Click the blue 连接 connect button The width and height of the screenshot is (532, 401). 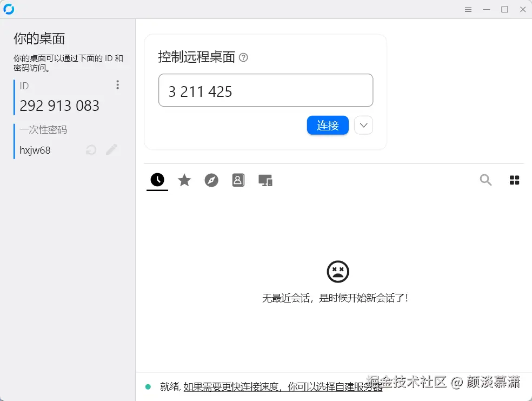point(328,126)
